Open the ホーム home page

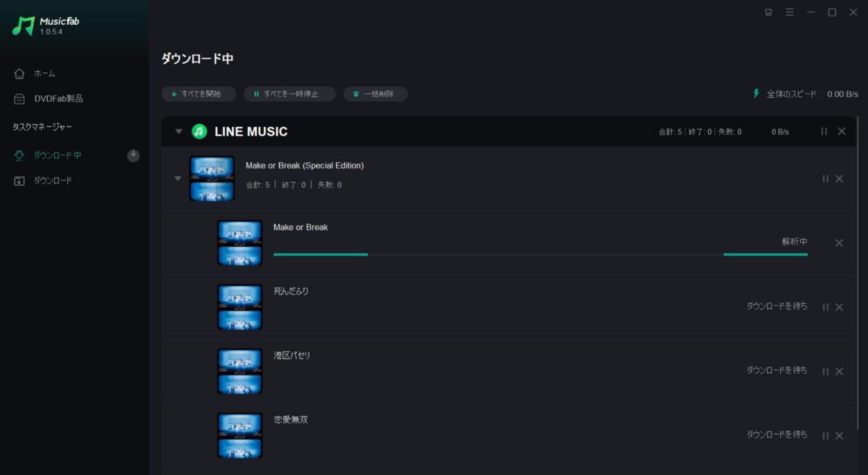pyautogui.click(x=44, y=74)
